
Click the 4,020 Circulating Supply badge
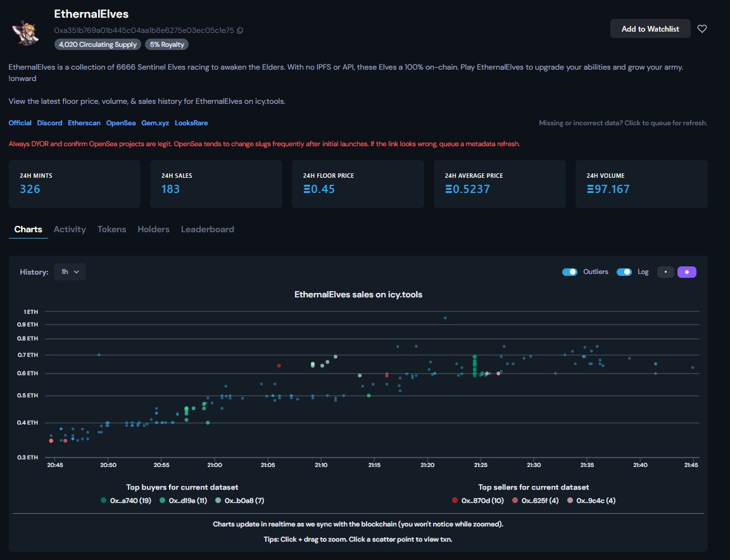point(98,45)
